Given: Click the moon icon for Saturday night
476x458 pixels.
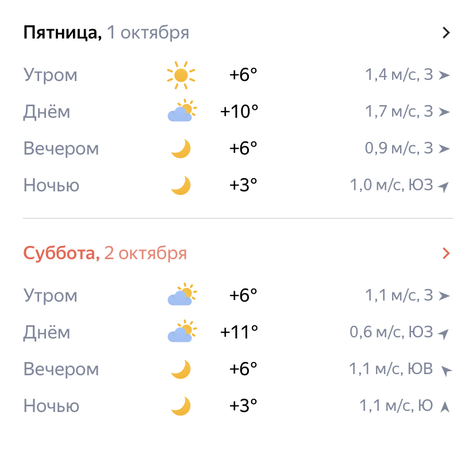Looking at the screenshot, I should click(181, 406).
